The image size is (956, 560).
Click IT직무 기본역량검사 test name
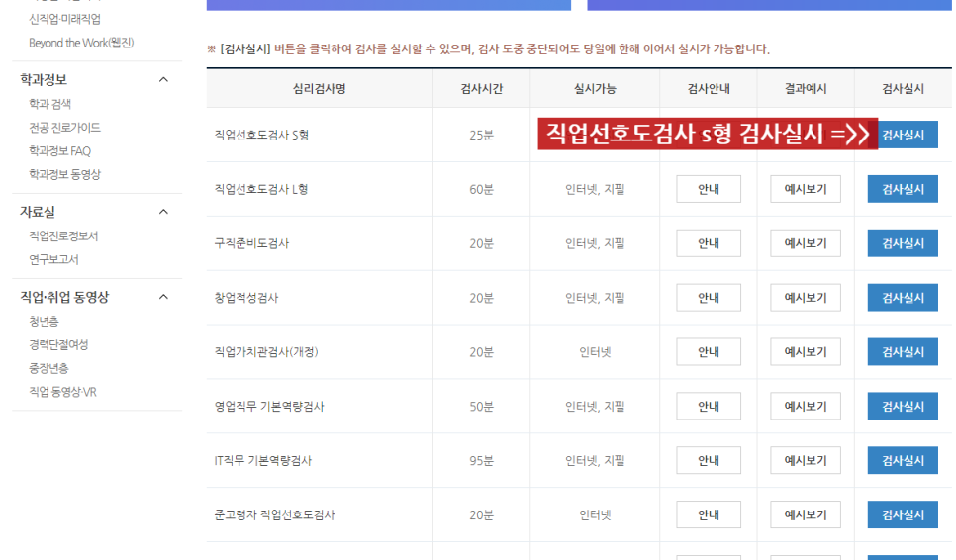[263, 460]
